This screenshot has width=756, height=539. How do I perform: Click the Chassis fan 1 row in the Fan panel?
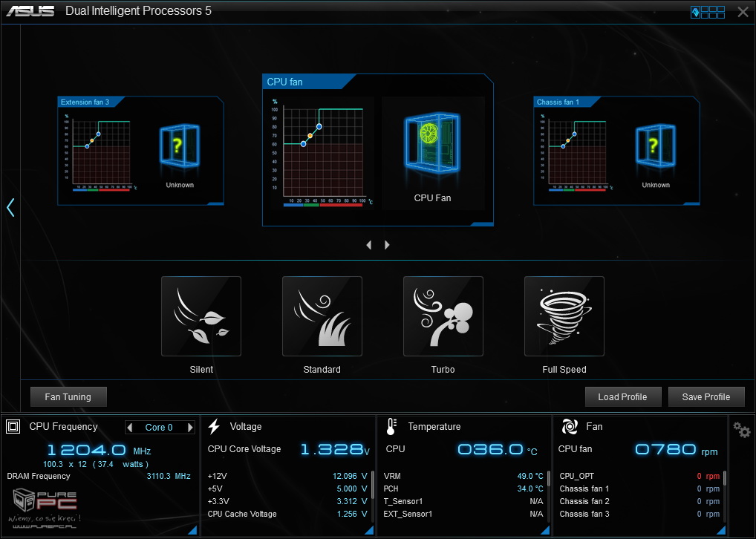tap(639, 489)
